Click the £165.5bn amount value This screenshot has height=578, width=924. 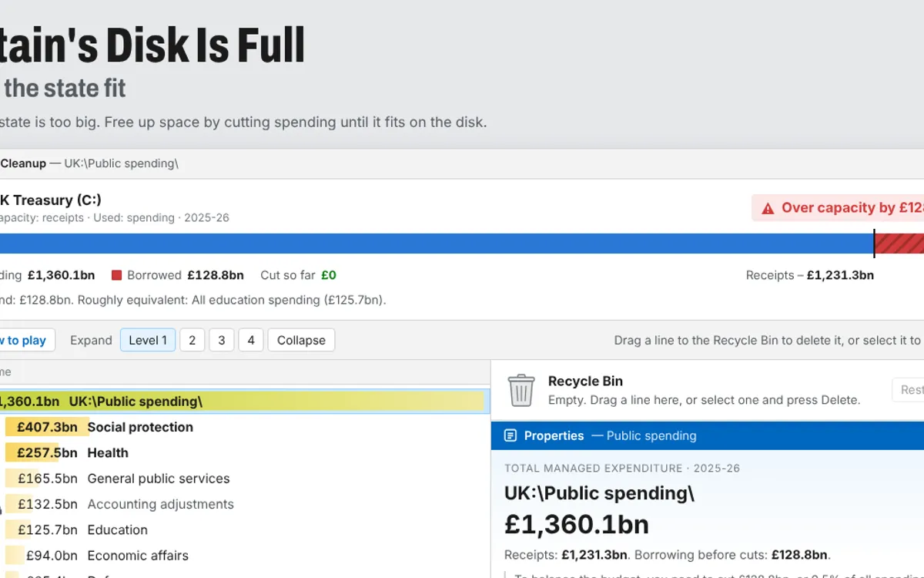(48, 479)
